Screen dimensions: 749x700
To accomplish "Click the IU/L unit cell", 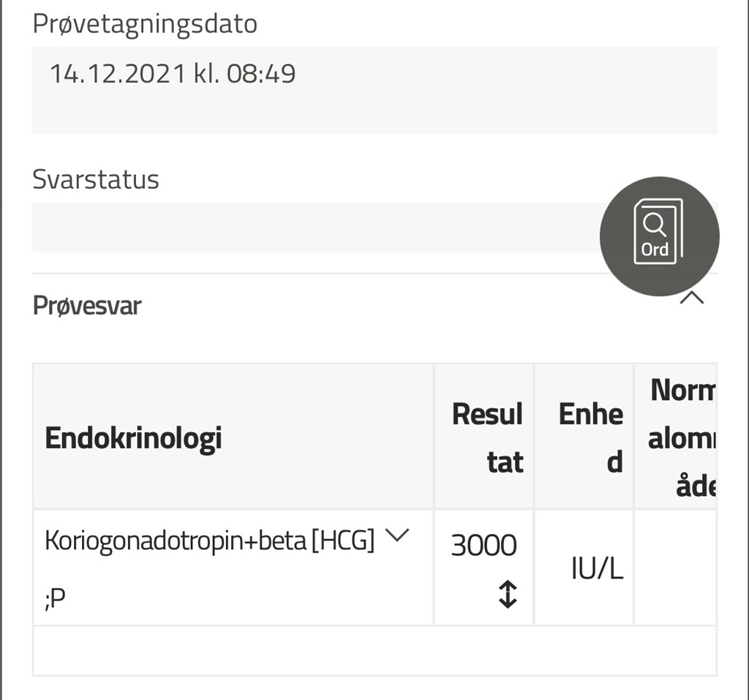I will [x=597, y=568].
